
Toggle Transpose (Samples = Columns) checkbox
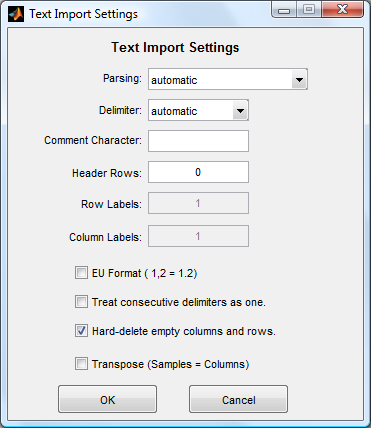point(81,364)
